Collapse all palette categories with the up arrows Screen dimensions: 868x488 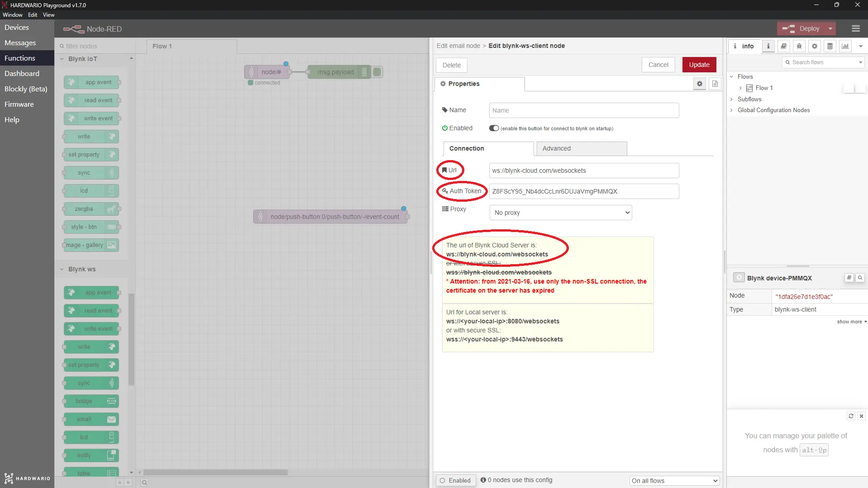click(x=119, y=483)
